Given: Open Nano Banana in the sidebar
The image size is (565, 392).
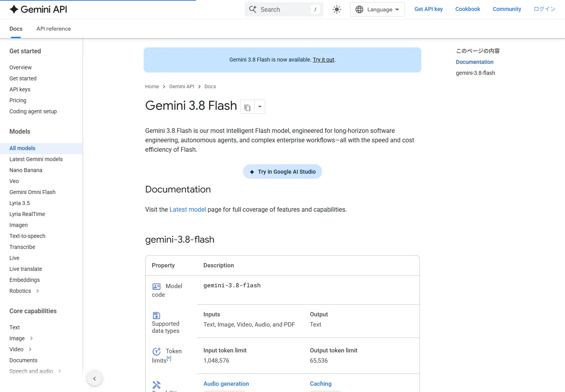Looking at the screenshot, I should pos(26,170).
